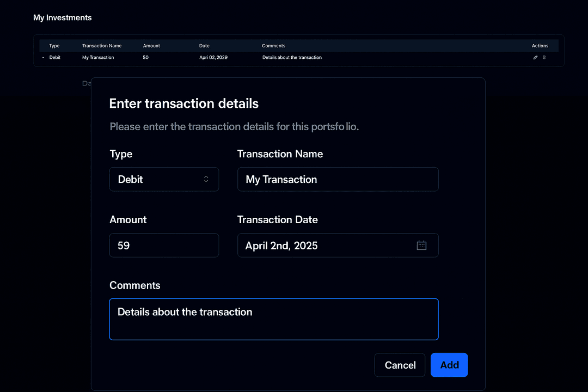Click the up-down chevron in Type selector
Viewport: 588px width, 392px height.
[206, 179]
